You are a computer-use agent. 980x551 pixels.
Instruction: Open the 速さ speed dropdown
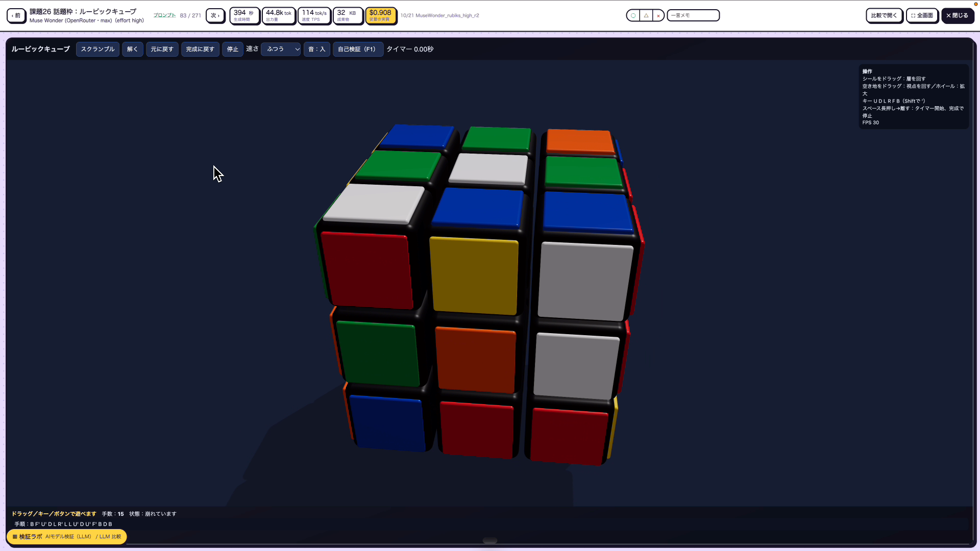click(281, 49)
